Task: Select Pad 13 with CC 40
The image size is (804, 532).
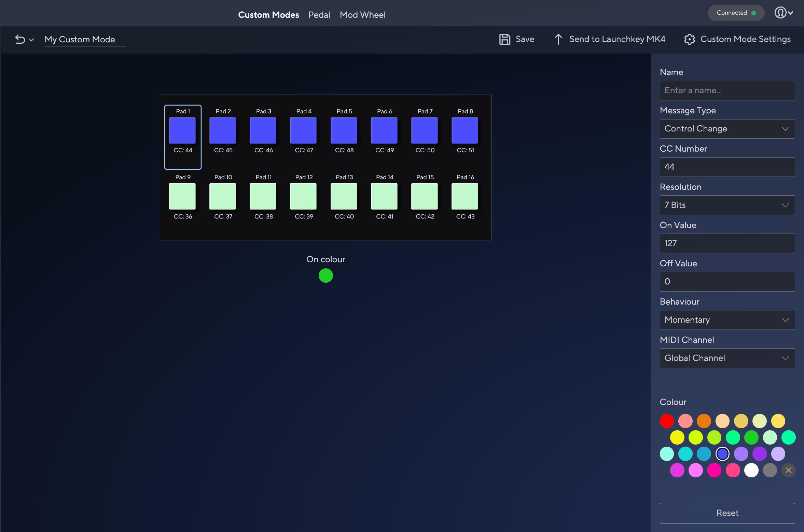Action: click(344, 197)
